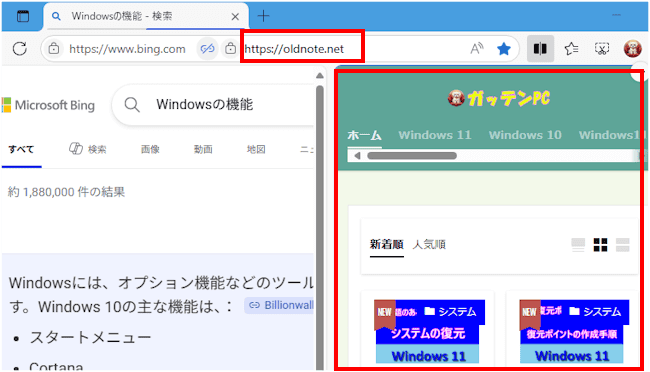The height and width of the screenshot is (372, 650).
Task: Select the 動画 search tab
Action: point(203,149)
